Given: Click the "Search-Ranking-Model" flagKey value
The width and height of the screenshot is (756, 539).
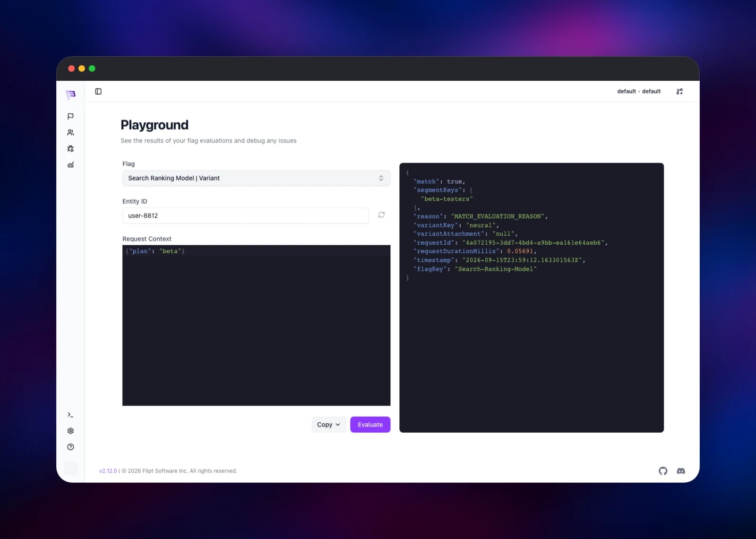Looking at the screenshot, I should tap(496, 269).
